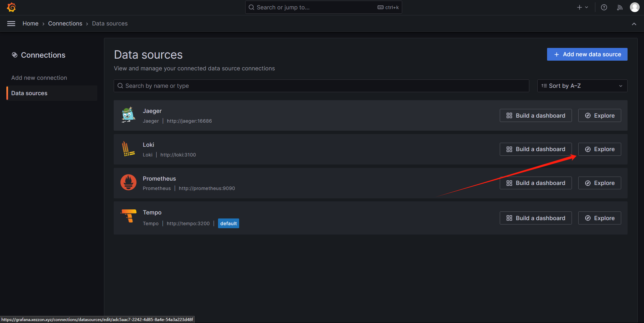Image resolution: width=644 pixels, height=323 pixels.
Task: Click the Jaeger data source logo
Action: (x=128, y=115)
